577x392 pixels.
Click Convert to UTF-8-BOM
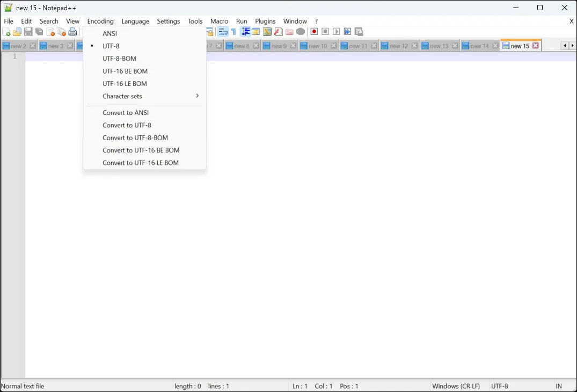(x=135, y=138)
